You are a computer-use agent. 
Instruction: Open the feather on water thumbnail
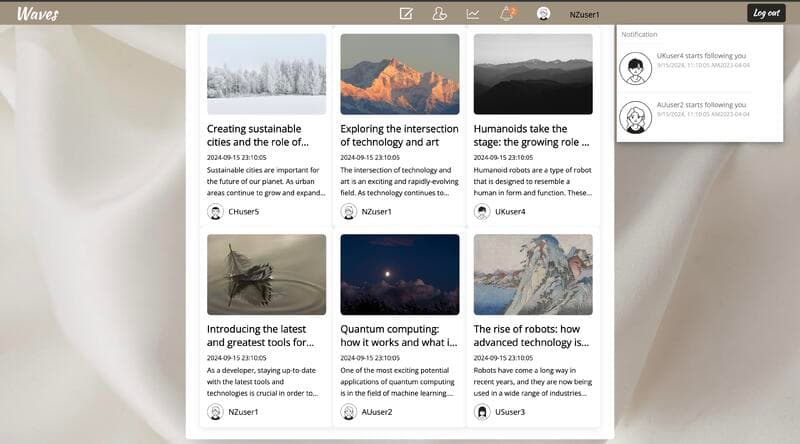pyautogui.click(x=266, y=275)
